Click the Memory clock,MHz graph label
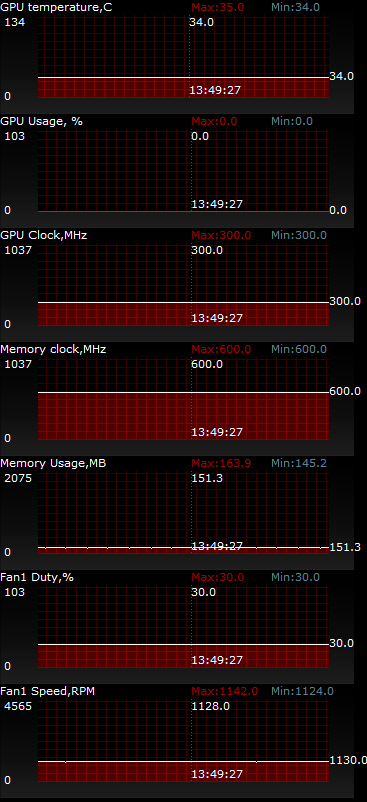 [53, 349]
